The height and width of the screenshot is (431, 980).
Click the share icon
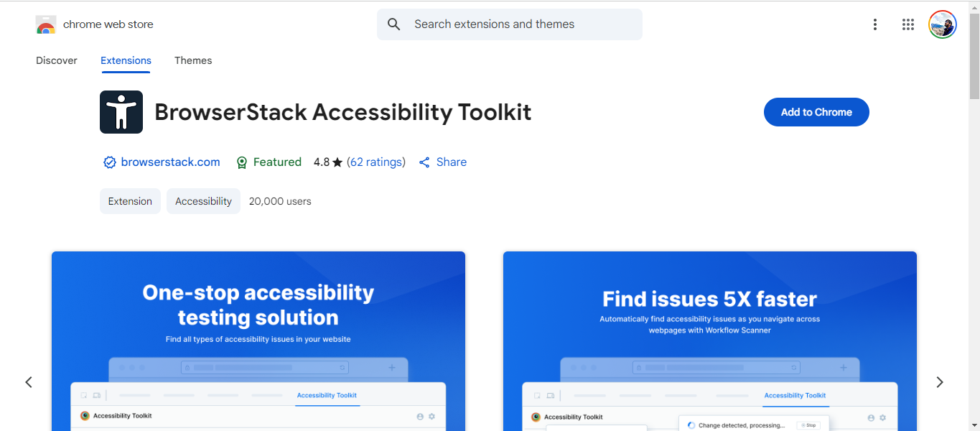click(x=424, y=162)
